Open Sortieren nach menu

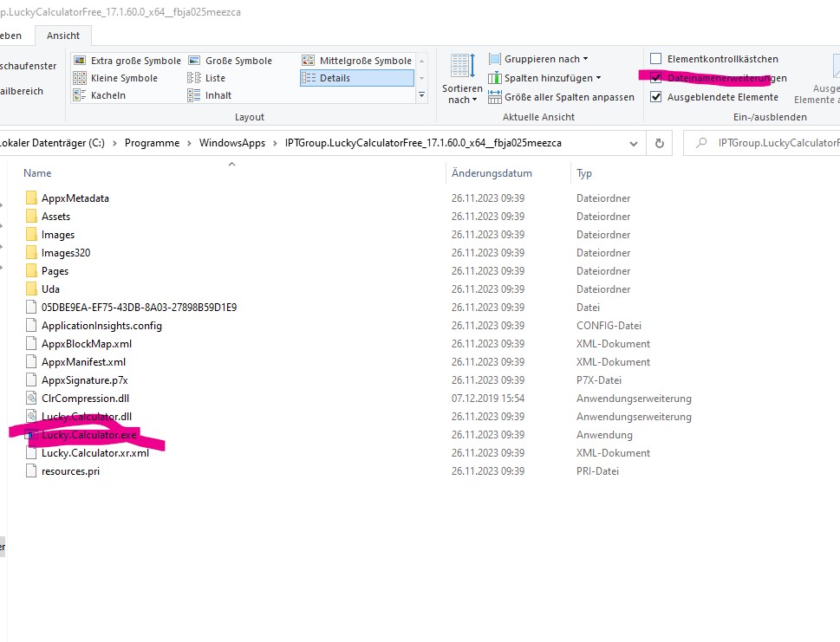(462, 79)
